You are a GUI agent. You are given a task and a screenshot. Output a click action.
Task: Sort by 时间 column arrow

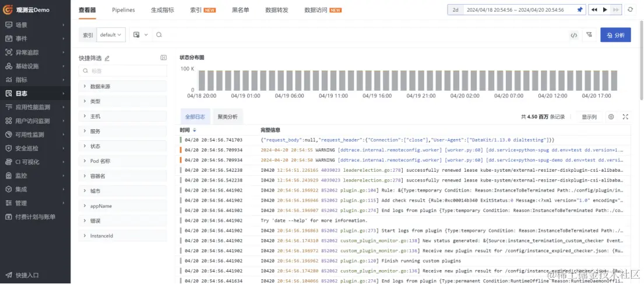[x=194, y=130]
